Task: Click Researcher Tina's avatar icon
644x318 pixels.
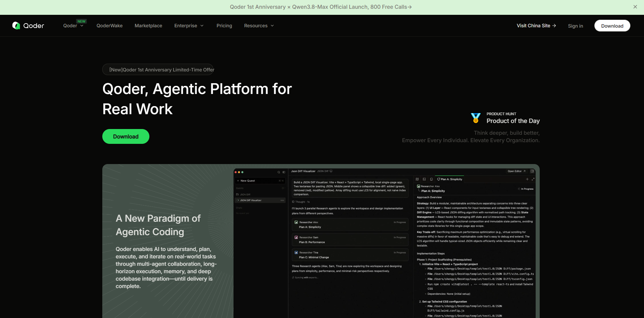Action: [296, 253]
